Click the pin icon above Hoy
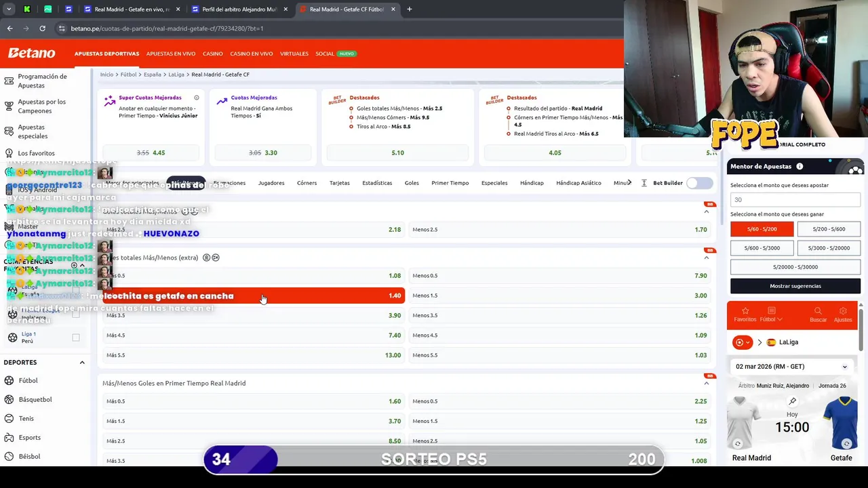The width and height of the screenshot is (868, 488). [x=792, y=401]
